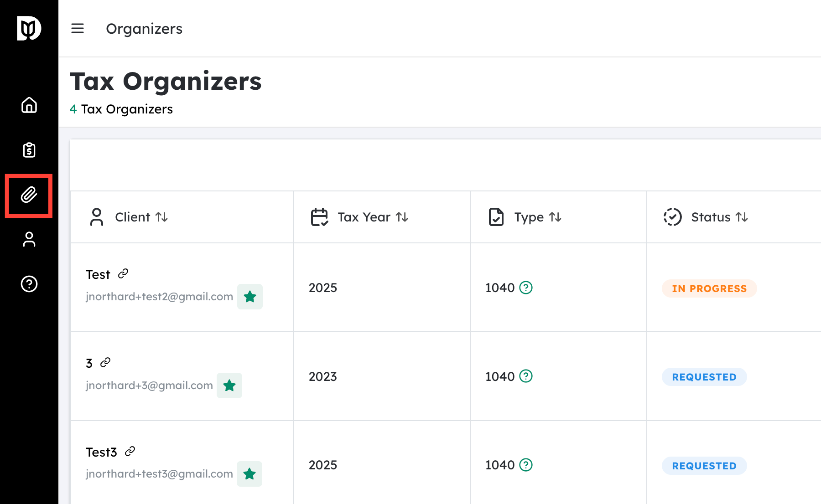Open the Test client name link
This screenshot has height=504, width=821.
(98, 274)
